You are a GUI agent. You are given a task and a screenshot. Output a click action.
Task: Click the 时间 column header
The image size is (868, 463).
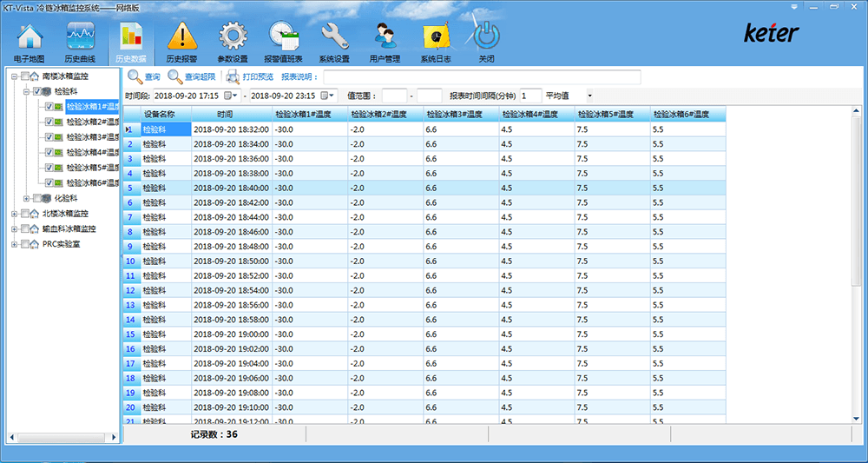point(232,114)
